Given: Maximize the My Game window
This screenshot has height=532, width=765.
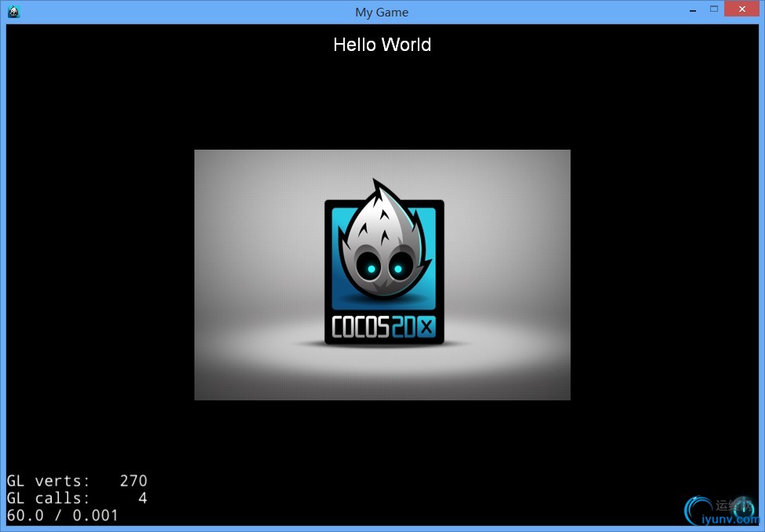Looking at the screenshot, I should pos(714,9).
